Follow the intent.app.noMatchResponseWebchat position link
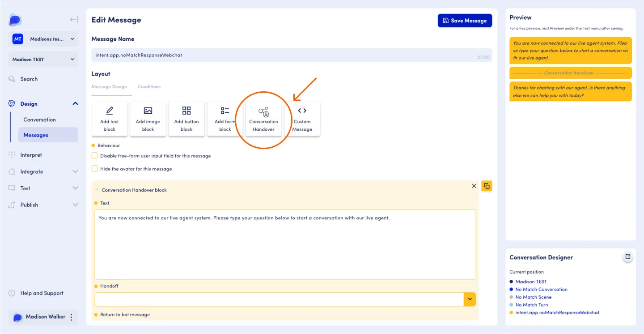644x334 pixels. click(x=557, y=312)
